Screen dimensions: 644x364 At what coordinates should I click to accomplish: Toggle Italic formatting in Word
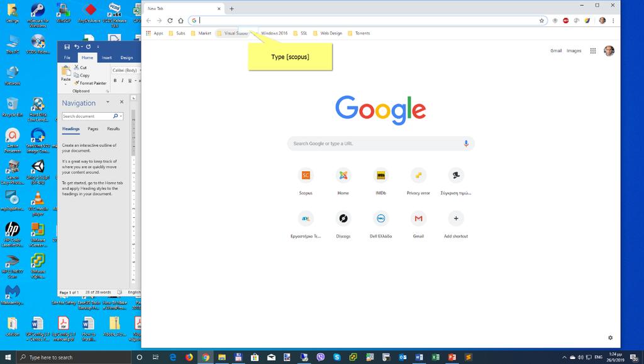click(123, 81)
